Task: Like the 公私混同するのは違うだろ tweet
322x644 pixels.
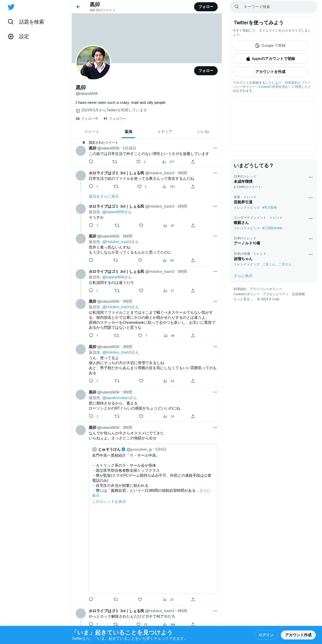Action: 141,290
